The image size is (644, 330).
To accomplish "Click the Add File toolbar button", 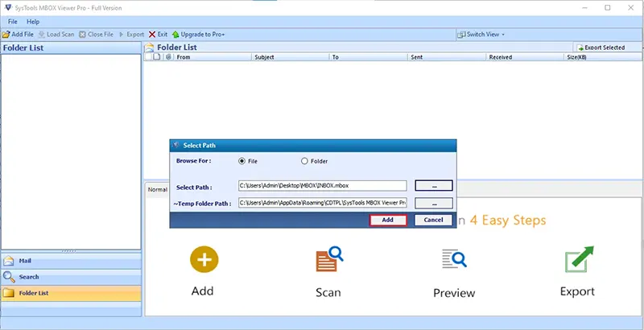I will pyautogui.click(x=18, y=35).
